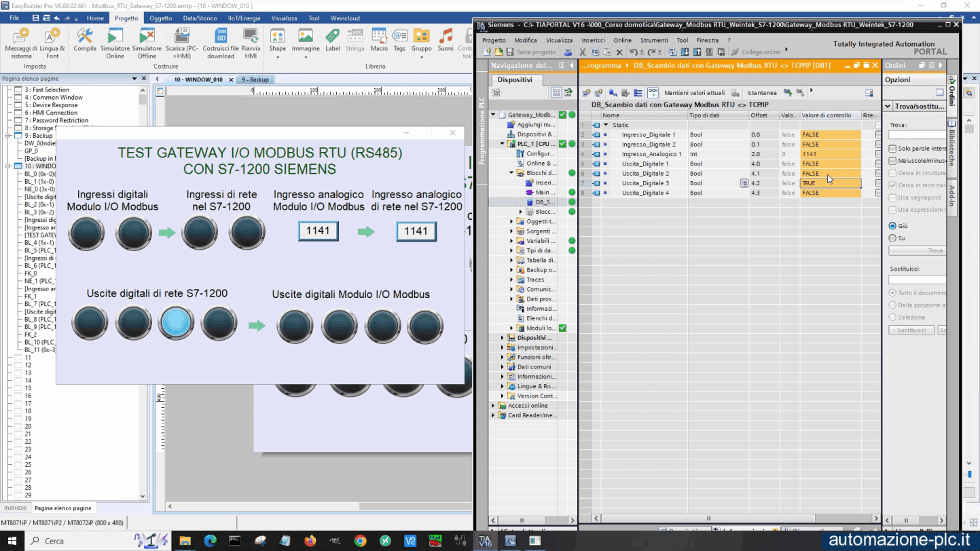Select the Giù radio button
The height and width of the screenshot is (551, 980).
click(892, 226)
